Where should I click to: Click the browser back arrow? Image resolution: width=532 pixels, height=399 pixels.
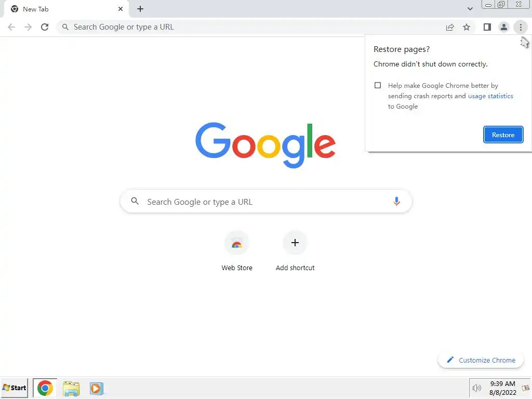[11, 27]
